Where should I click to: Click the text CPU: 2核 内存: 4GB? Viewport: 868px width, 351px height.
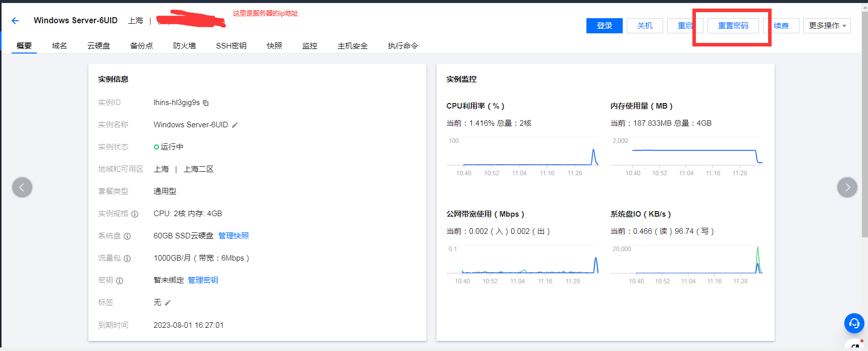(188, 214)
